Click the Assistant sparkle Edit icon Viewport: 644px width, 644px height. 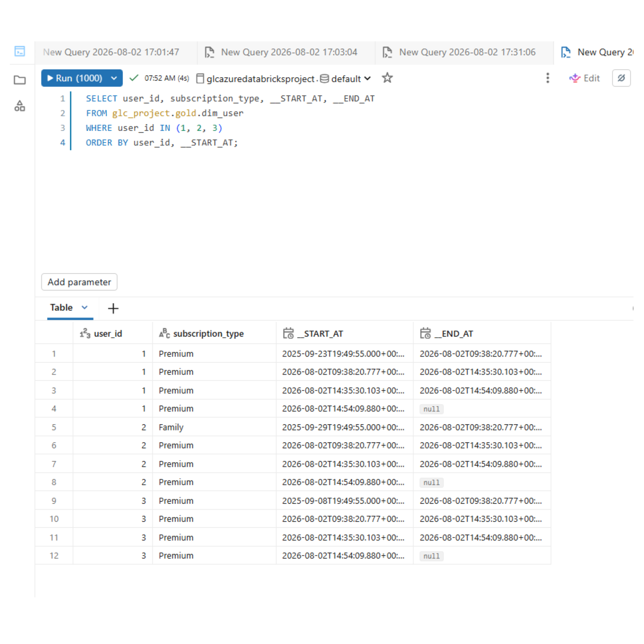[575, 78]
